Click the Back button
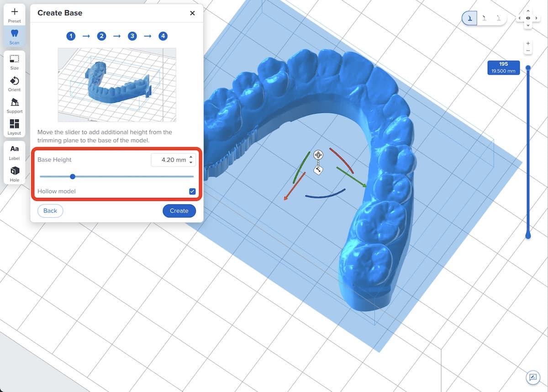 click(50, 210)
